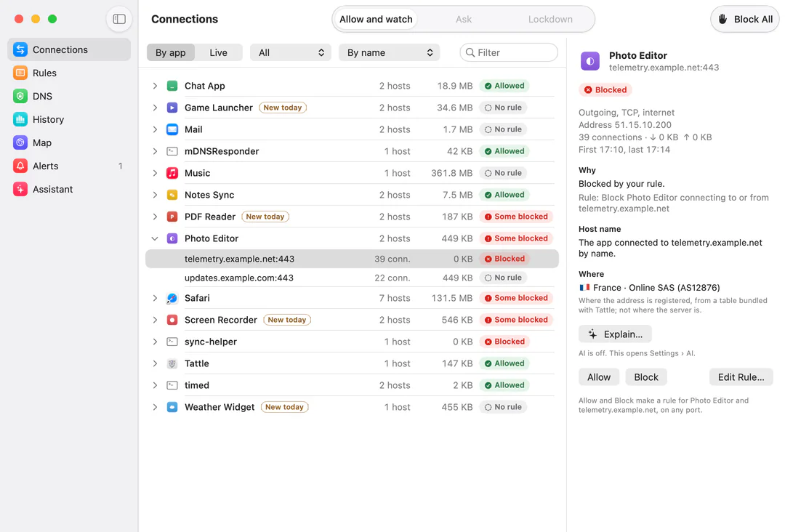Open the History sidebar icon
785x532 pixels.
click(20, 119)
